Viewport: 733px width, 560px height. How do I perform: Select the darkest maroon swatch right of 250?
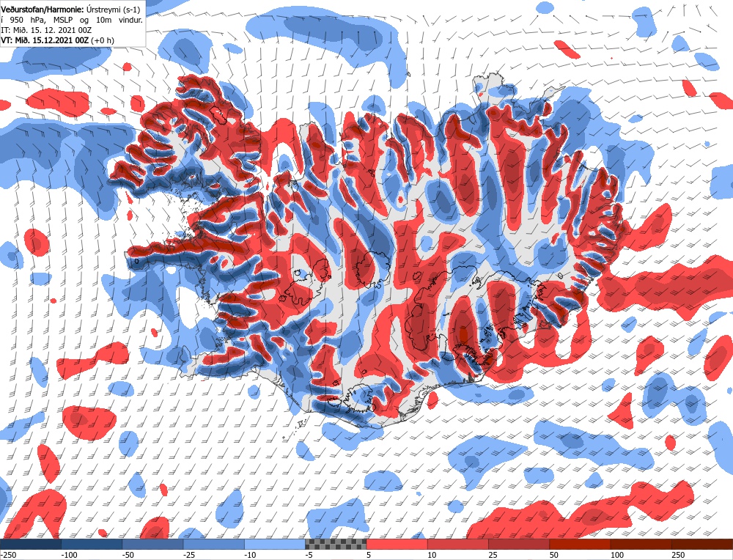point(702,544)
